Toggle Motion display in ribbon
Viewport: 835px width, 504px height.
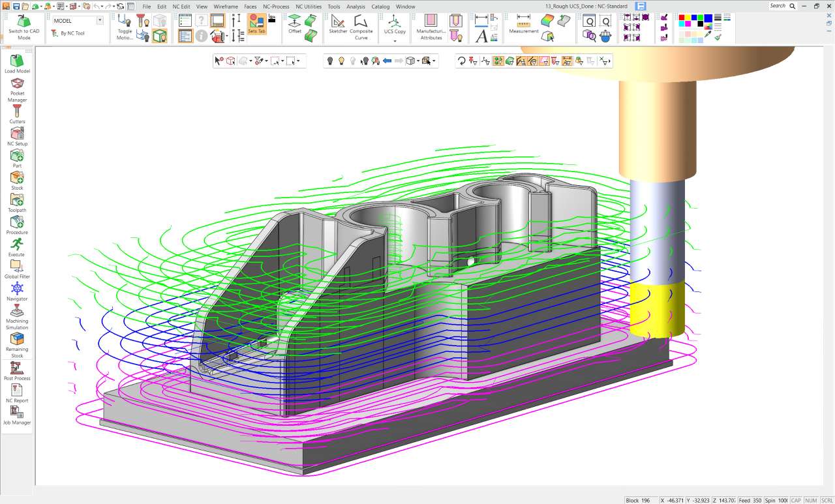point(125,25)
